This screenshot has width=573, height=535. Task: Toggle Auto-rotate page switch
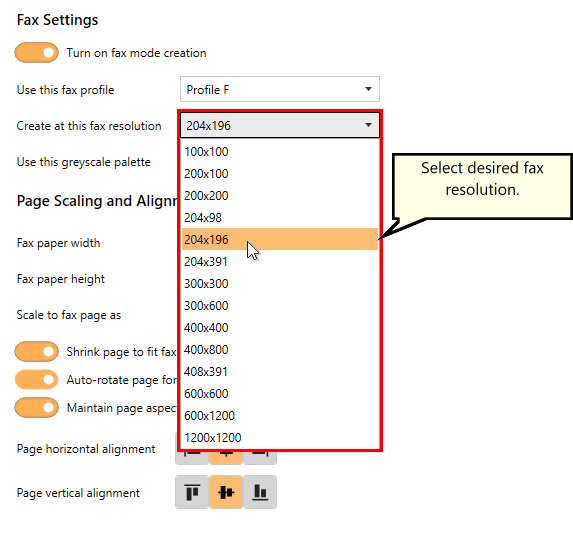(37, 380)
